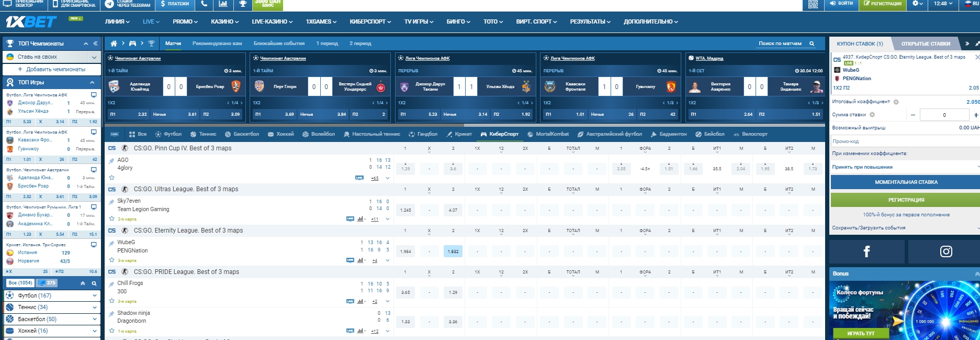Click the Facebook icon in right panel
This screenshot has height=340, width=980.
click(866, 251)
